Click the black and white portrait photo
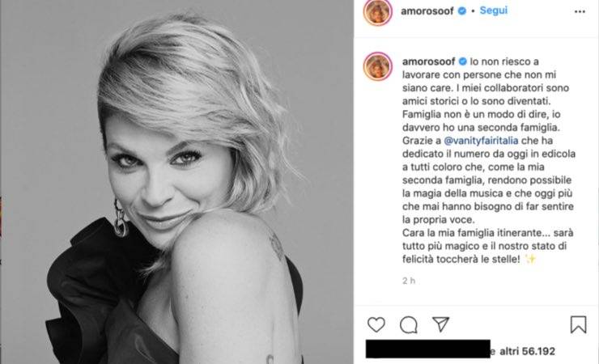The width and height of the screenshot is (599, 364). [x=176, y=182]
